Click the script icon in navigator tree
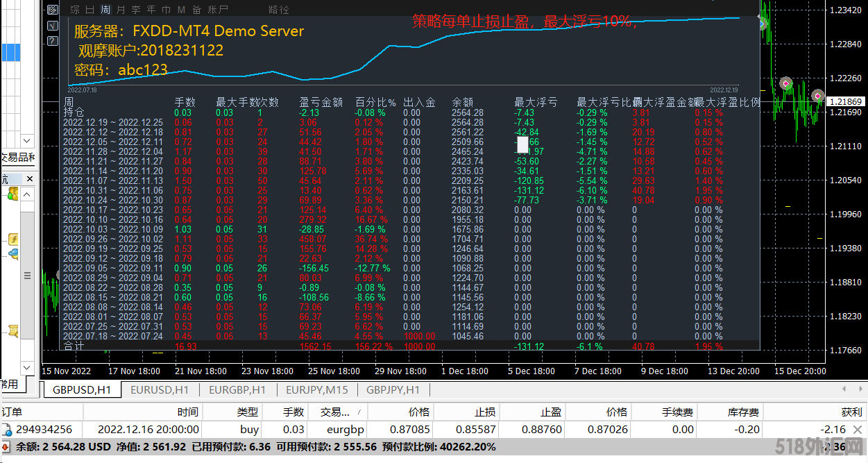Viewport: 868px width, 463px height. point(13,330)
